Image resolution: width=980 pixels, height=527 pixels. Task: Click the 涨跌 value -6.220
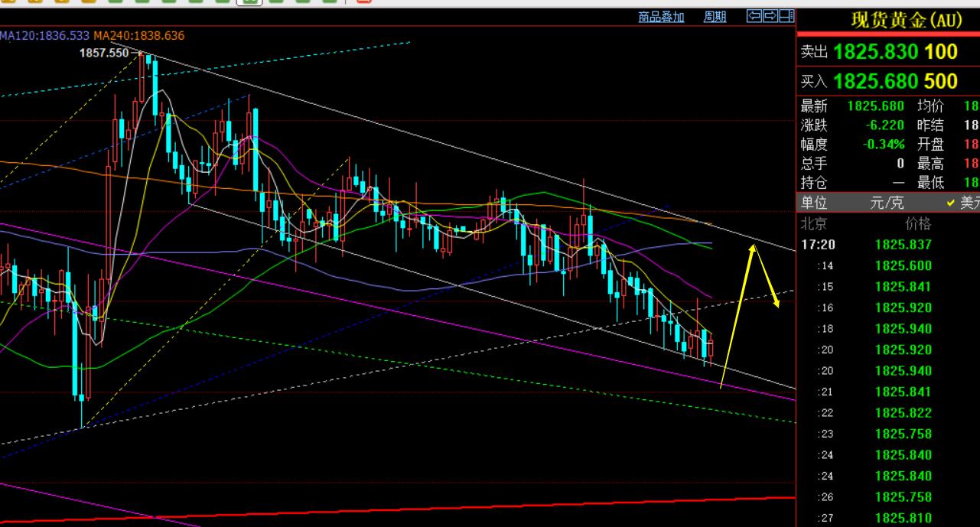point(885,125)
